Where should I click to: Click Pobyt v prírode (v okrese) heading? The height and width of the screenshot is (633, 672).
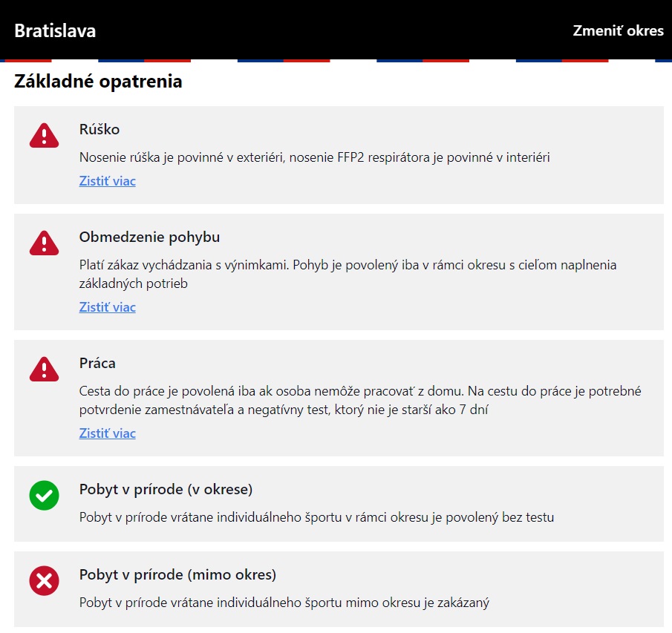tap(166, 489)
